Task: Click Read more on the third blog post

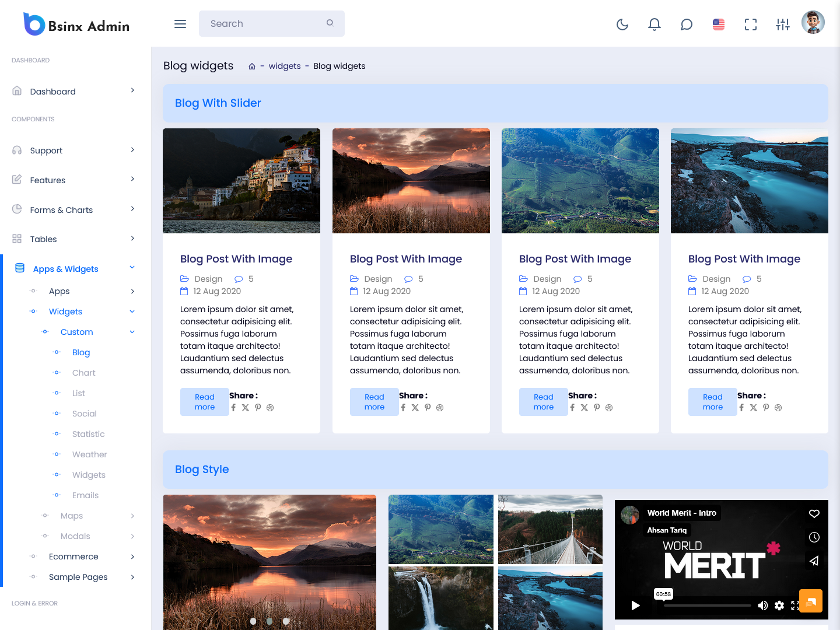Action: (x=544, y=402)
